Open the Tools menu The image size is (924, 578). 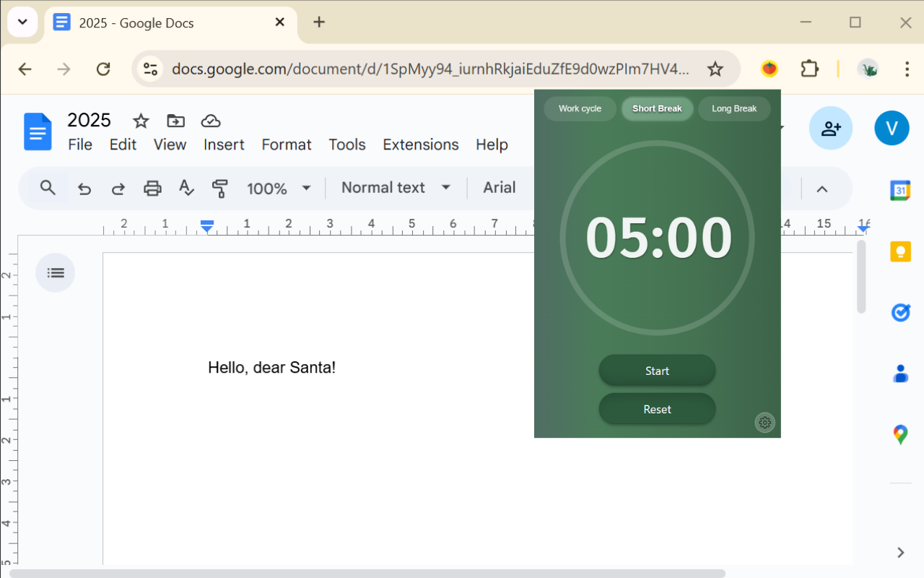(347, 144)
